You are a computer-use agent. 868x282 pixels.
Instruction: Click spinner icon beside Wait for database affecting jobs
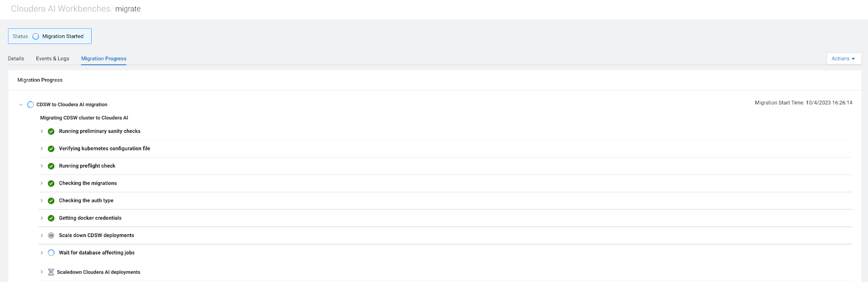(51, 253)
